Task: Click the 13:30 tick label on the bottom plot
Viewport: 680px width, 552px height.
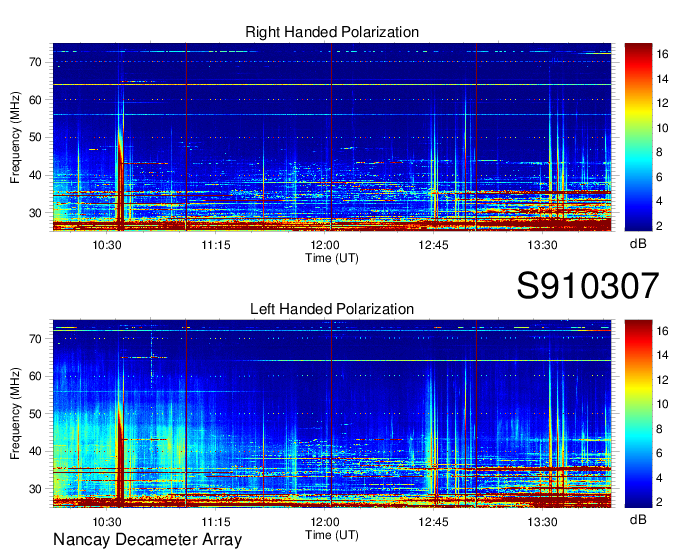Action: [543, 522]
